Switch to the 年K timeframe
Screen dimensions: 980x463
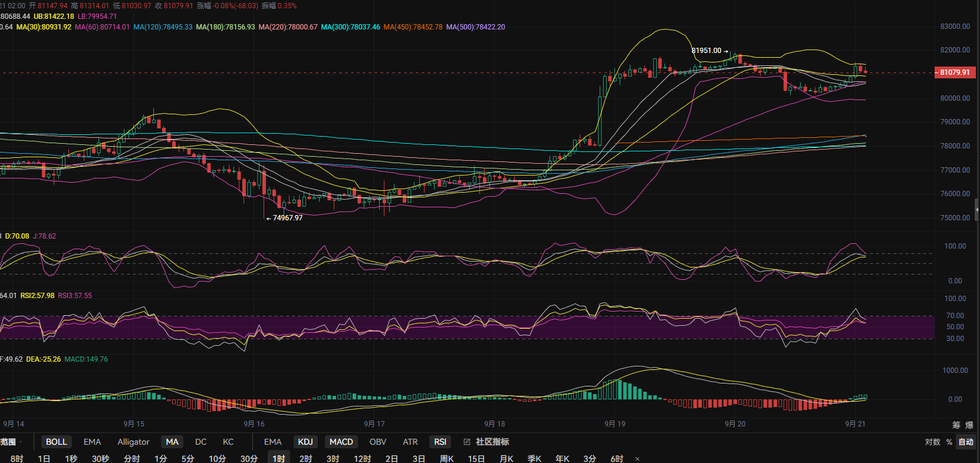point(562,458)
